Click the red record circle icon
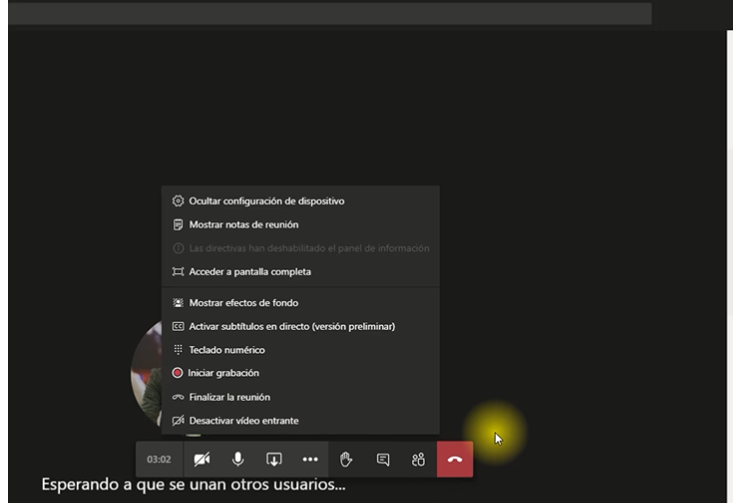The width and height of the screenshot is (733, 503). (177, 373)
